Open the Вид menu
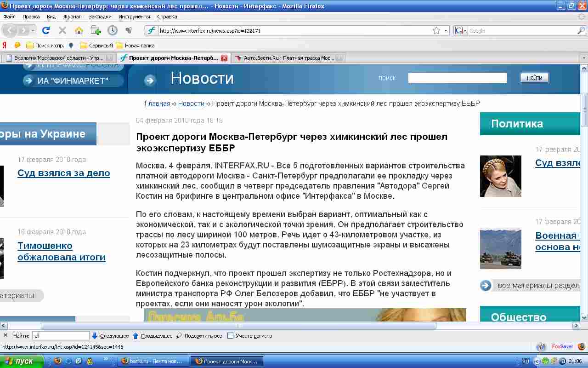Viewport: 588px width, 368px height. point(51,17)
